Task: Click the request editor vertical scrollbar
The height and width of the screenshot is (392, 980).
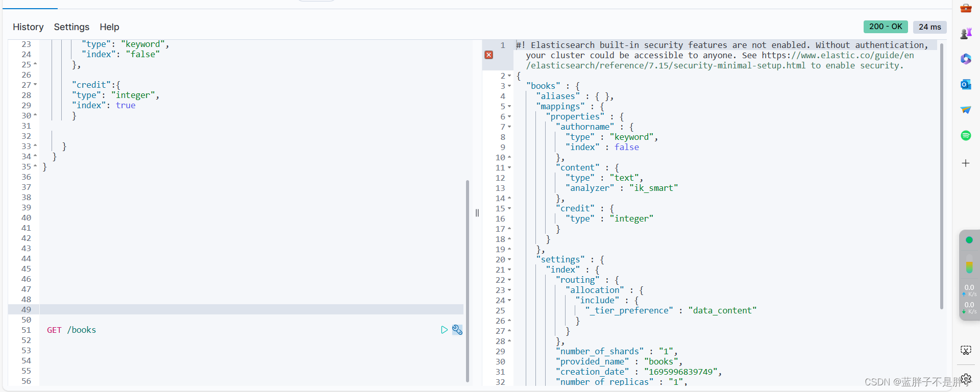Action: pos(467,281)
